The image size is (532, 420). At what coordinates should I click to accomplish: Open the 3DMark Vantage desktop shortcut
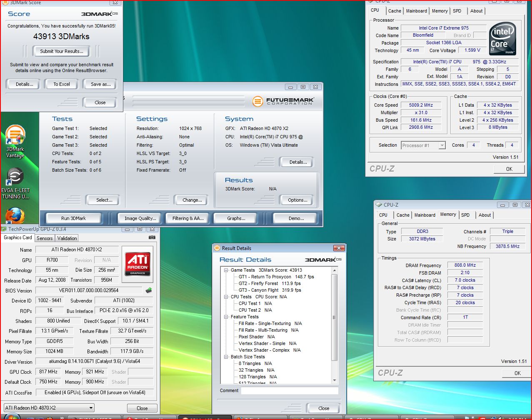[15, 142]
